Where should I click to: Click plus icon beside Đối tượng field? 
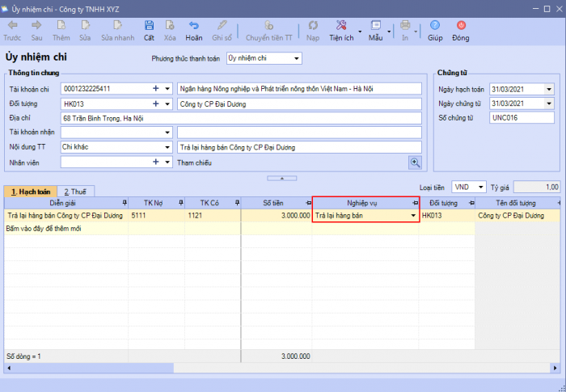[x=155, y=103]
